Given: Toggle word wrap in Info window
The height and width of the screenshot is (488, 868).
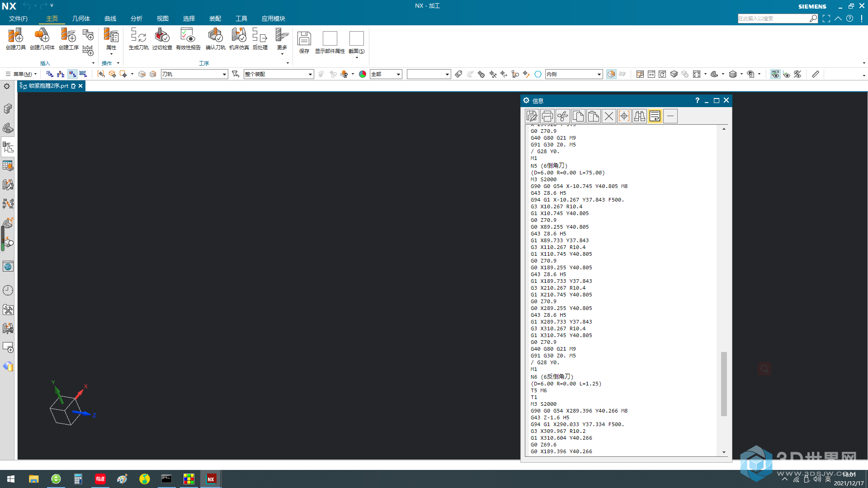Looking at the screenshot, I should tap(655, 116).
